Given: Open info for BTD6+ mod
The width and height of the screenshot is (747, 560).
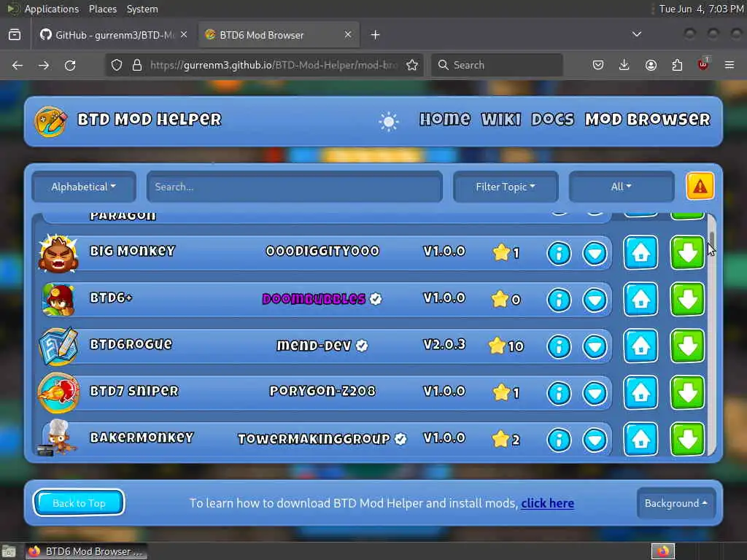Looking at the screenshot, I should tap(559, 300).
